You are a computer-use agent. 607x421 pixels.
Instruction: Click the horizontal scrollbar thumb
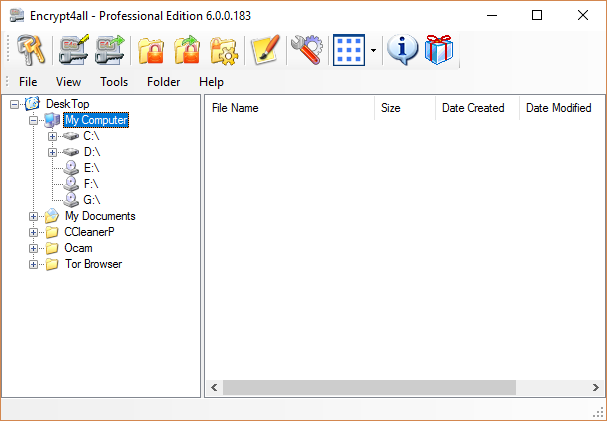point(369,387)
